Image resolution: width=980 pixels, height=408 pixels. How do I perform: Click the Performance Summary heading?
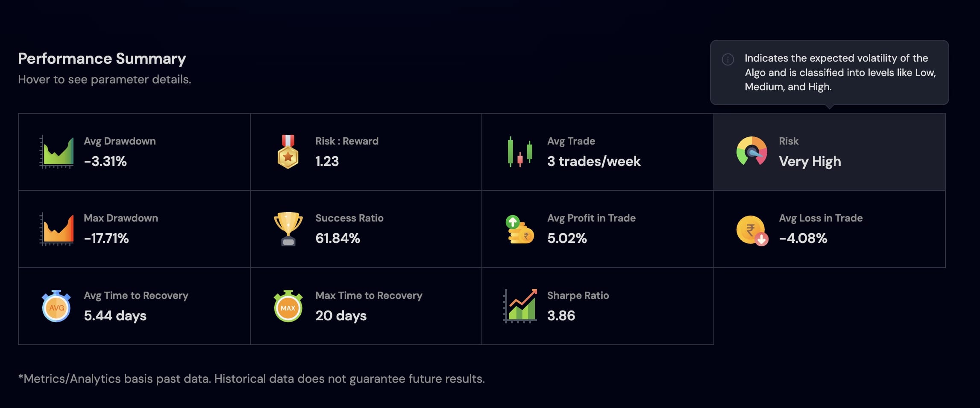[102, 59]
